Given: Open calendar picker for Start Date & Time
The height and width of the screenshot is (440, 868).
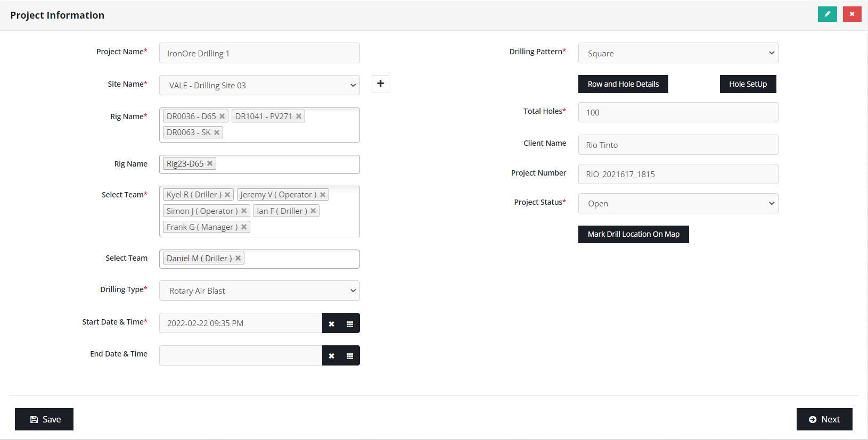Looking at the screenshot, I should (x=350, y=323).
